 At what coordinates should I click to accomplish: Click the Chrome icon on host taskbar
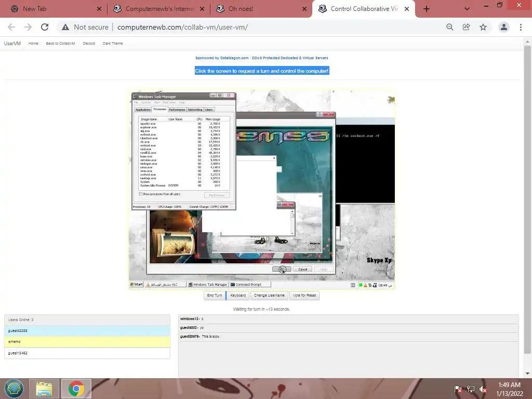pyautogui.click(x=76, y=389)
